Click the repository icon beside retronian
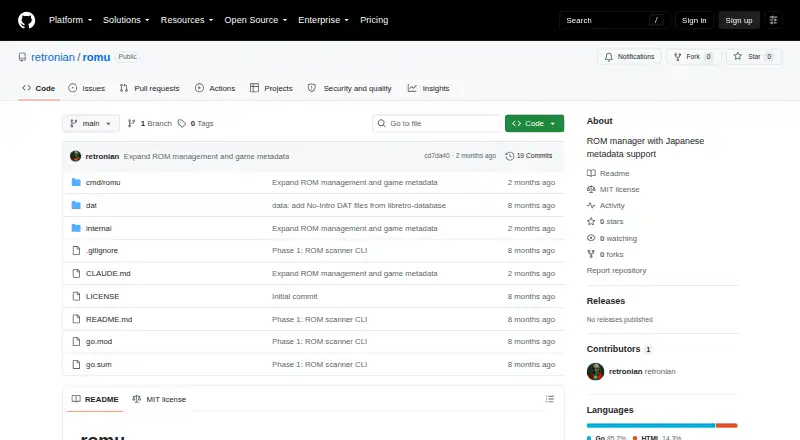The image size is (800, 440). click(22, 57)
